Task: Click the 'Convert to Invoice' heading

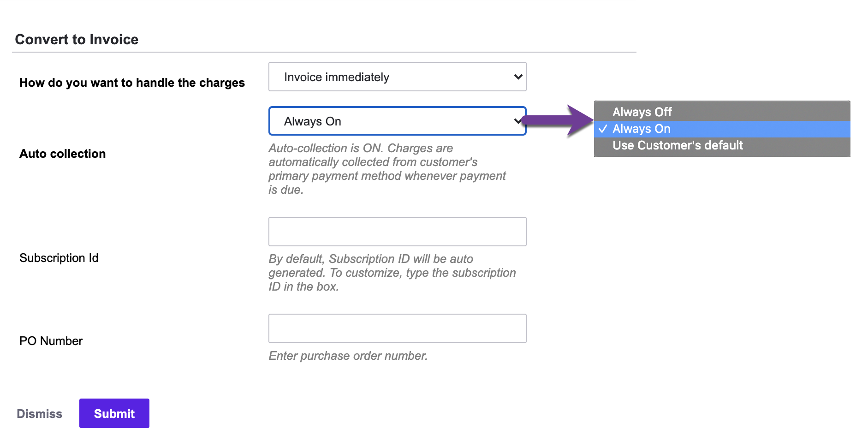Action: tap(77, 40)
